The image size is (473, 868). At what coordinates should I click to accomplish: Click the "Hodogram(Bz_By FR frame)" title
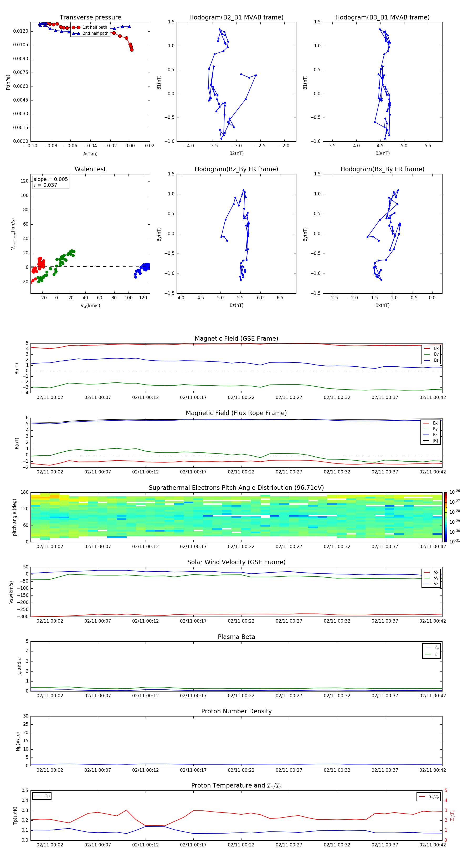click(x=236, y=169)
